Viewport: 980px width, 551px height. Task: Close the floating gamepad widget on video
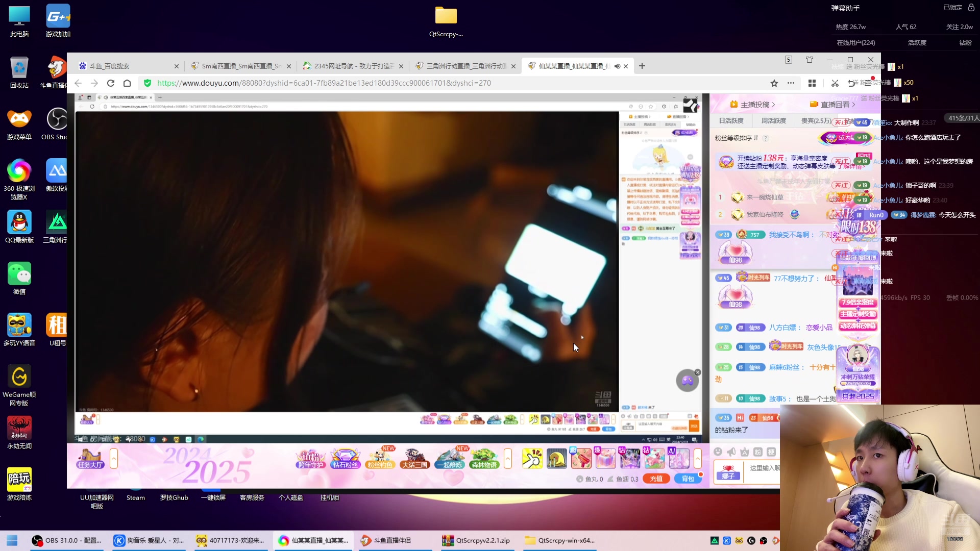[x=698, y=372]
